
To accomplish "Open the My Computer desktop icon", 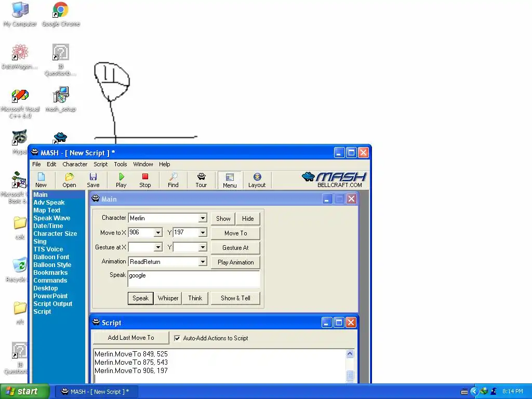I will (20, 15).
